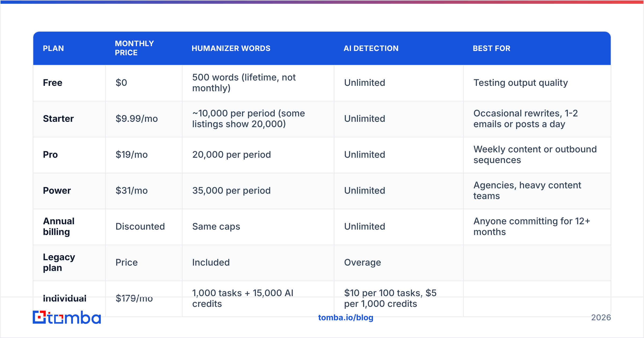Open the tomba.io/blog link
The image size is (644, 338).
tap(346, 318)
